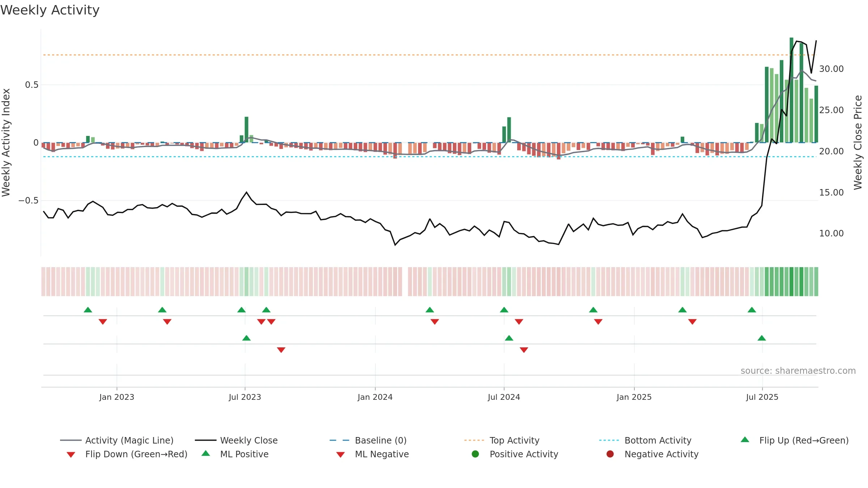Click the tallest green bar after Jul 2025
The image size is (868, 488).
[791, 90]
